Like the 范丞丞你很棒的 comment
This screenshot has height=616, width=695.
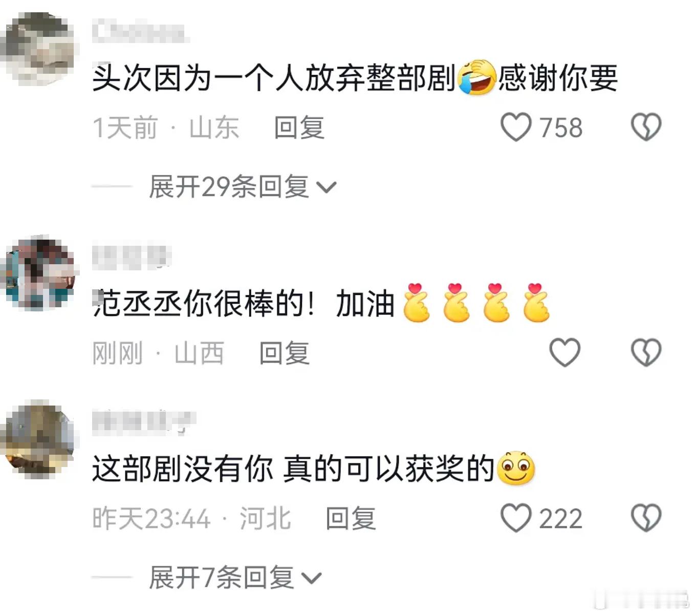tap(564, 353)
